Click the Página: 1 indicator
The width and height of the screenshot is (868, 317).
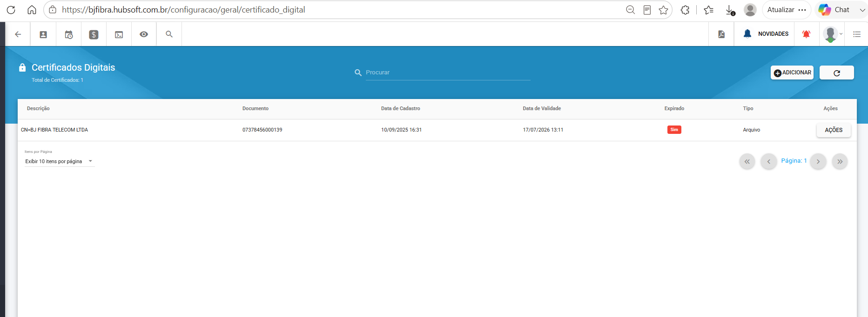click(794, 161)
